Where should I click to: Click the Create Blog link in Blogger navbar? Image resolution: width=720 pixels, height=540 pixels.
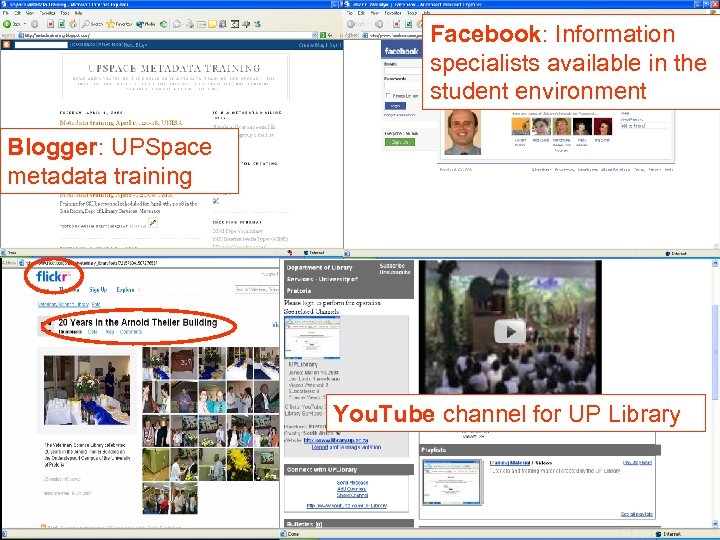(x=313, y=45)
